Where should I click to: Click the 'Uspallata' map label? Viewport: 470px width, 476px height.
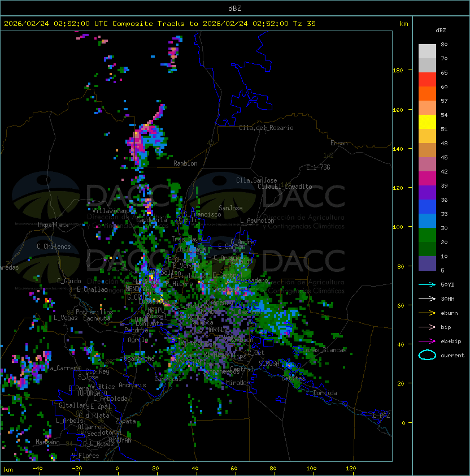[x=53, y=225]
